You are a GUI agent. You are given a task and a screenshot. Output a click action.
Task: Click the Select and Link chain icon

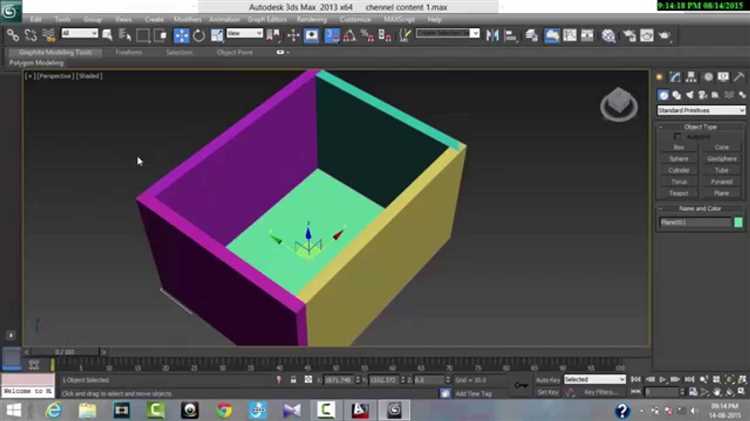tap(12, 35)
